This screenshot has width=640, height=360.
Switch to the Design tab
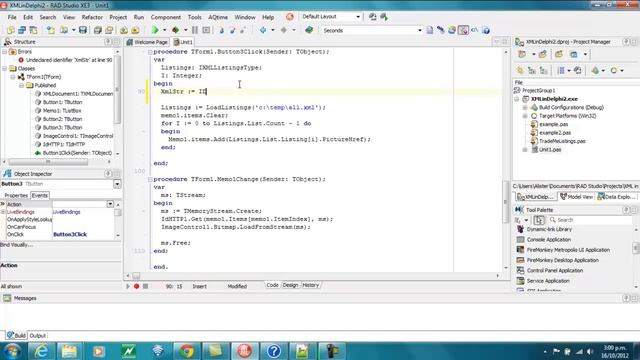(290, 285)
